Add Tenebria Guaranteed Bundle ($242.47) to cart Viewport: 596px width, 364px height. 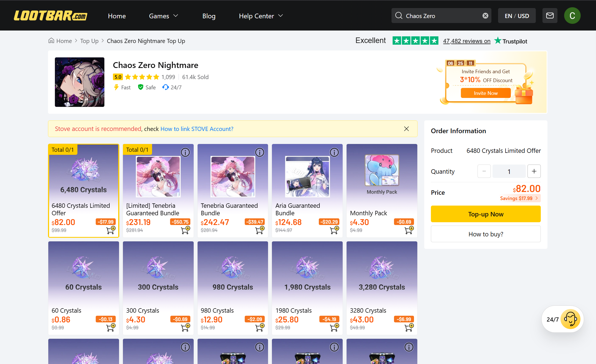260,230
